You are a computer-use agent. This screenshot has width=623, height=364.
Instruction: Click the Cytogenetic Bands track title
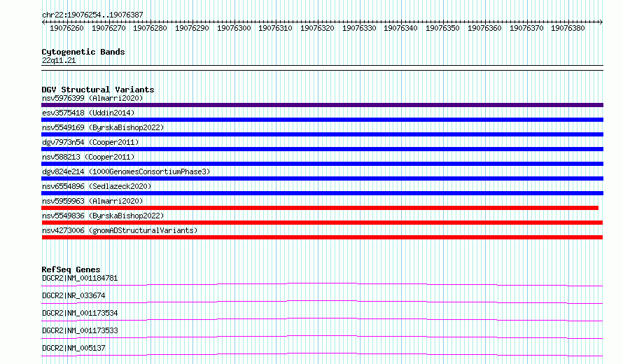(83, 52)
